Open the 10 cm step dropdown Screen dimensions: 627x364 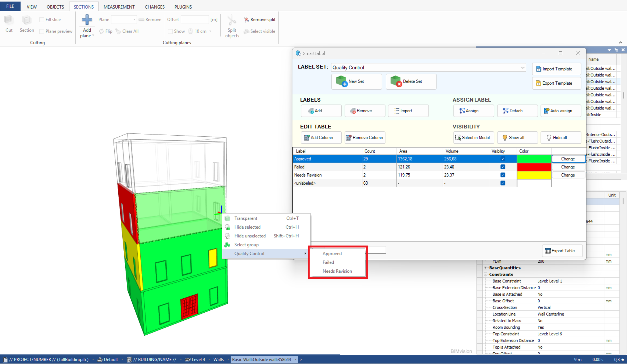pos(210,31)
